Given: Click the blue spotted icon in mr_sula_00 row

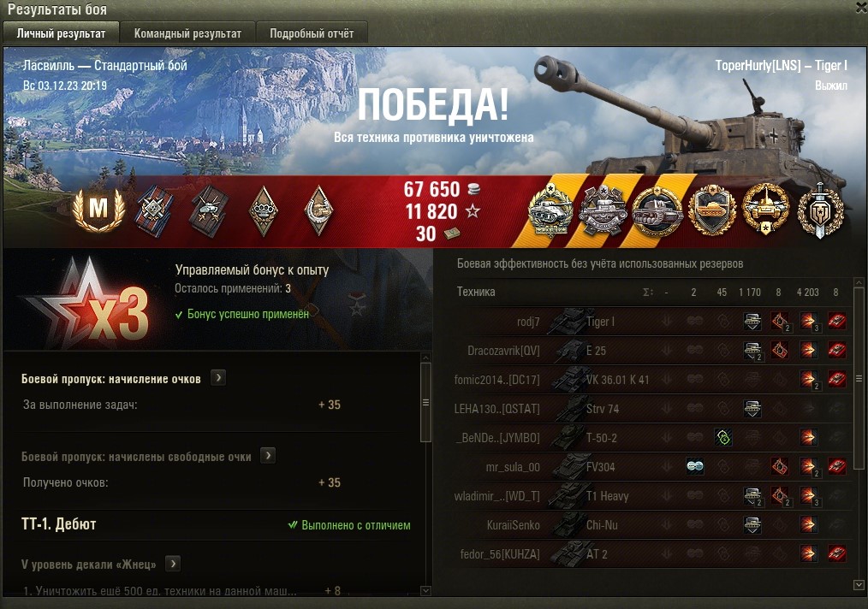Looking at the screenshot, I should [695, 466].
